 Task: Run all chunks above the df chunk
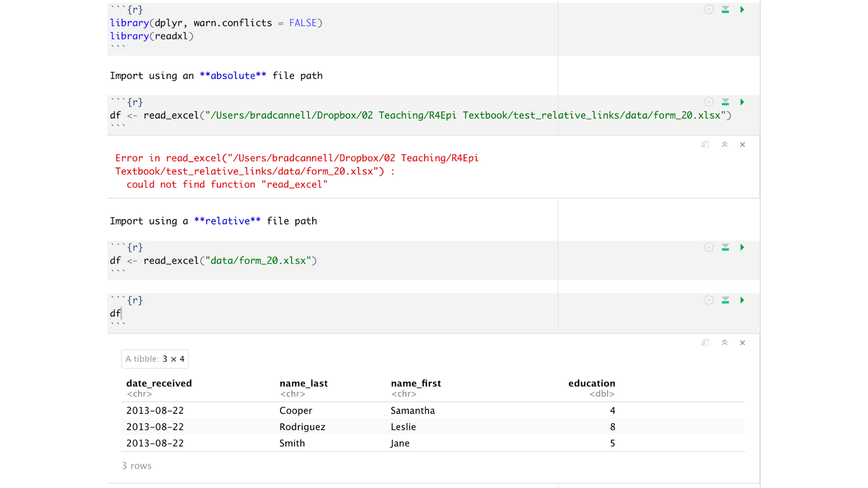(725, 300)
